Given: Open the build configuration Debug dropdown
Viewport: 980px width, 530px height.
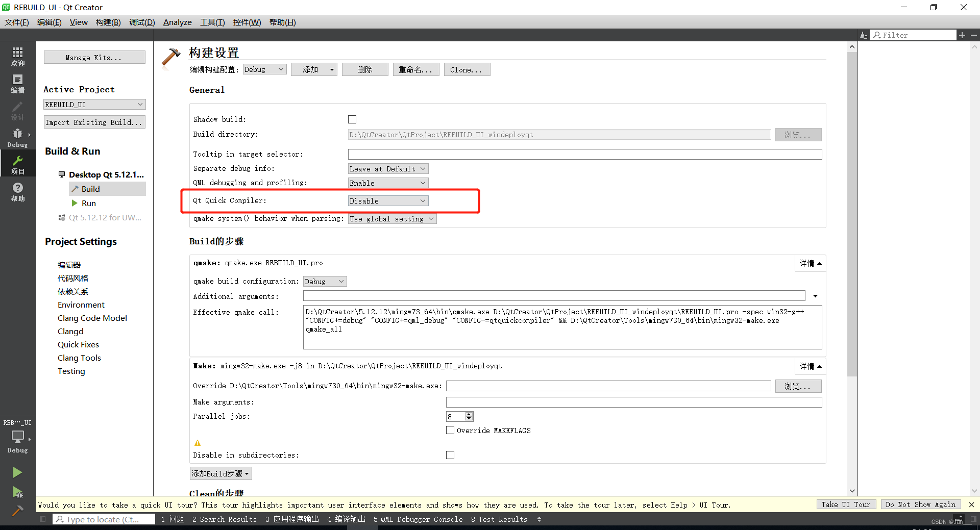Looking at the screenshot, I should tap(264, 69).
